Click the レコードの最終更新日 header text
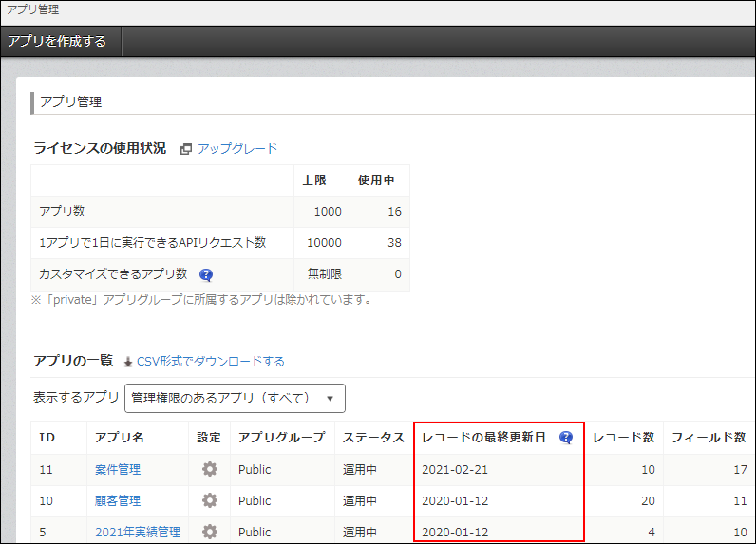 coord(483,438)
